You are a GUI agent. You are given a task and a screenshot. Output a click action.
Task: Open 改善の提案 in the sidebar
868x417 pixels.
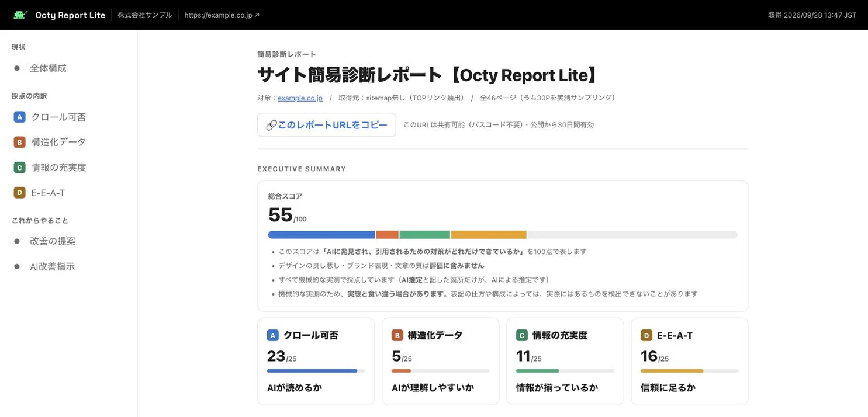[x=53, y=241]
